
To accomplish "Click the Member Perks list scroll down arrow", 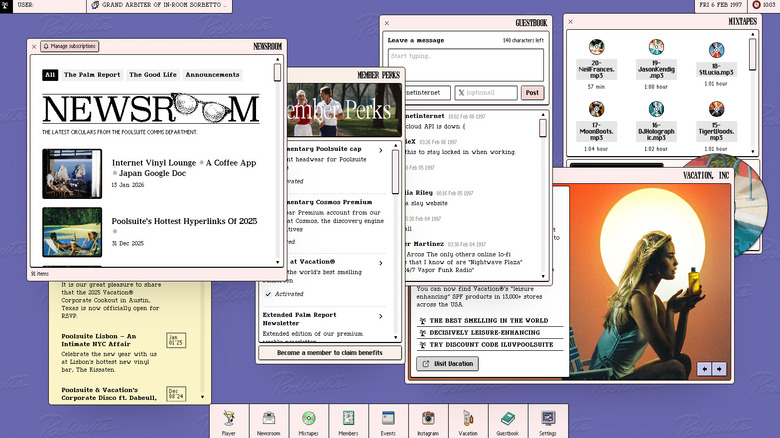I will pos(396,337).
